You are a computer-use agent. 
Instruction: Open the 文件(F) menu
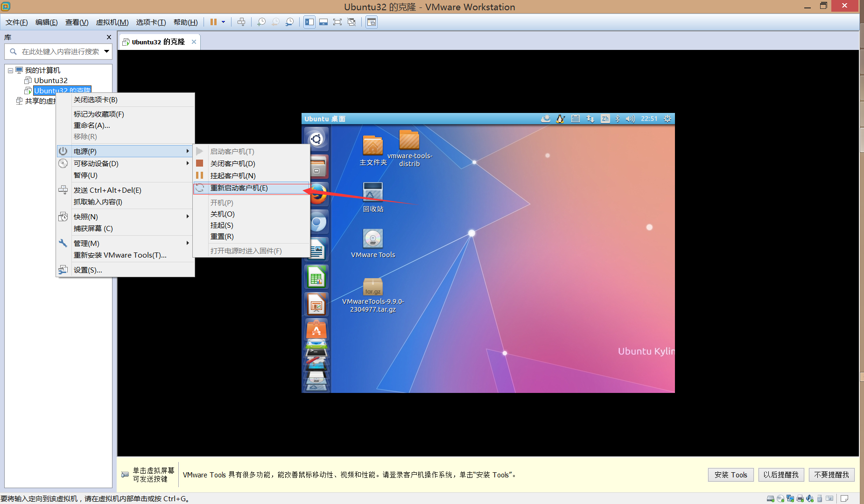17,22
